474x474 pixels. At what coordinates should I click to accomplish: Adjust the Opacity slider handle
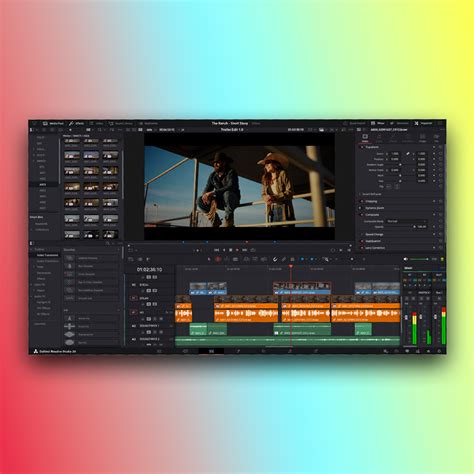[x=414, y=227]
